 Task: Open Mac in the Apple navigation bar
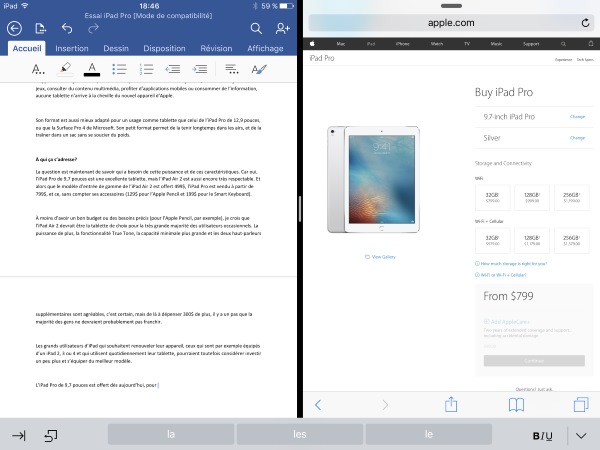point(341,44)
